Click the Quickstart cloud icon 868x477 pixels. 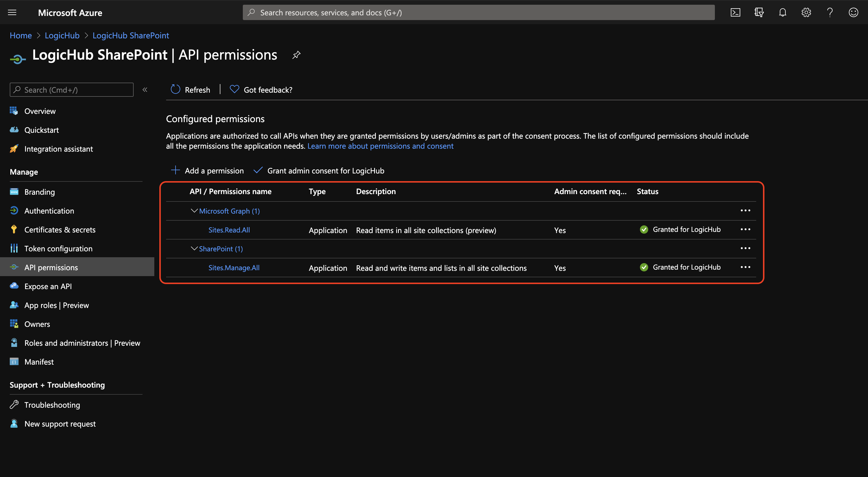point(14,130)
